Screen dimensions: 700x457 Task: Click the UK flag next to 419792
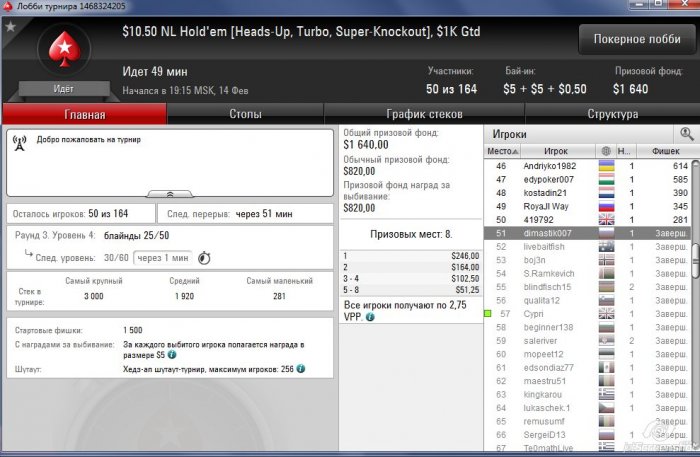(x=606, y=220)
